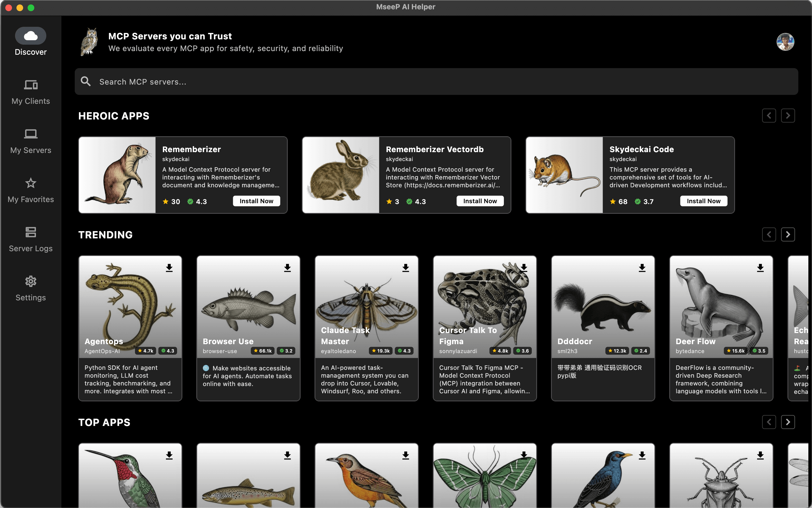The image size is (812, 508).
Task: Go to next Heroic Apps page
Action: (x=788, y=116)
